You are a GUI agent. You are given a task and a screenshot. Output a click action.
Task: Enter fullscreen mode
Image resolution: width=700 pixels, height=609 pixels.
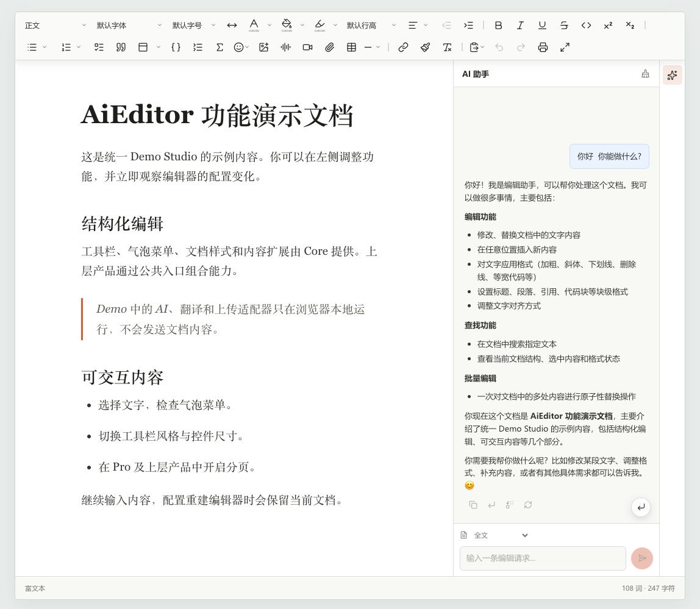tap(565, 48)
